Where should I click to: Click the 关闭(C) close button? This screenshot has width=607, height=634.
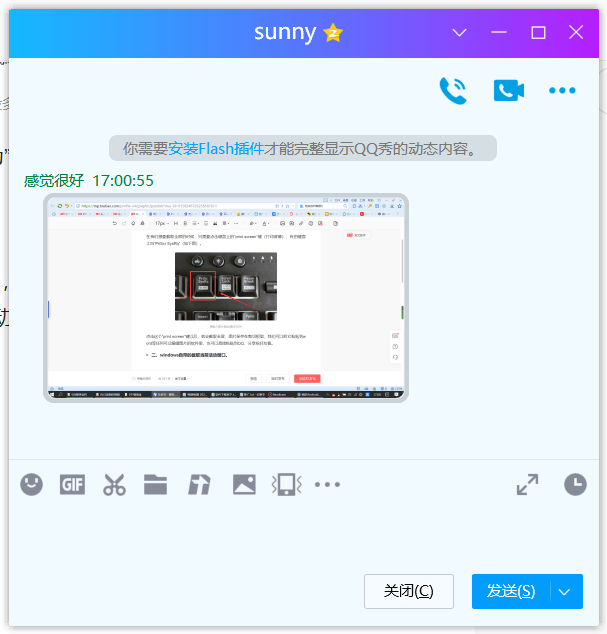pos(408,592)
